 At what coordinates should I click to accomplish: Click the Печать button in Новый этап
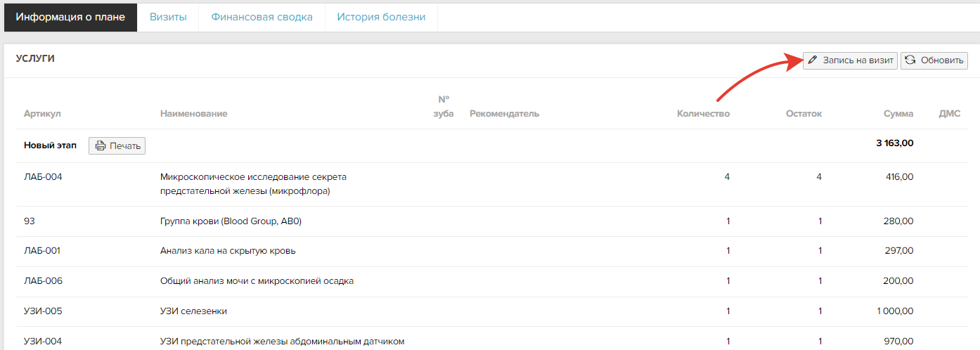117,145
